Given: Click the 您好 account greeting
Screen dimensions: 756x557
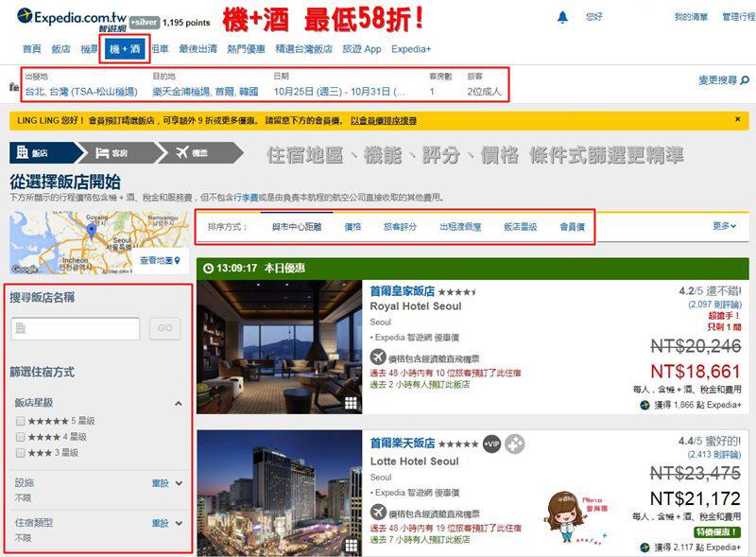Looking at the screenshot, I should [x=594, y=17].
